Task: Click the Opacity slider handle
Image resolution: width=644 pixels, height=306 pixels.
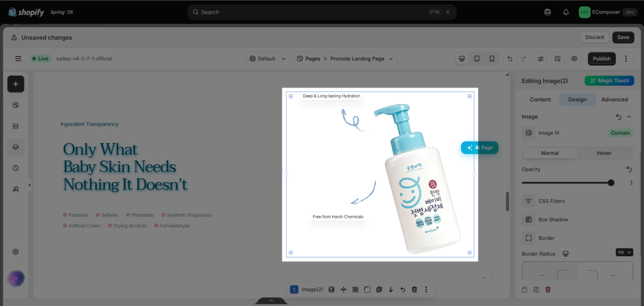Action: 611,183
